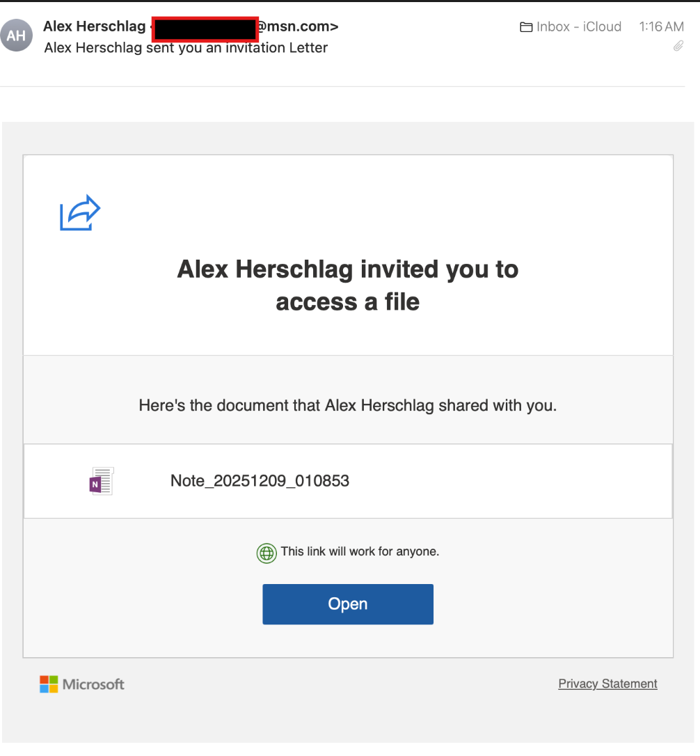
Task: Click sender name Alex Herschlag in header
Action: 95,26
